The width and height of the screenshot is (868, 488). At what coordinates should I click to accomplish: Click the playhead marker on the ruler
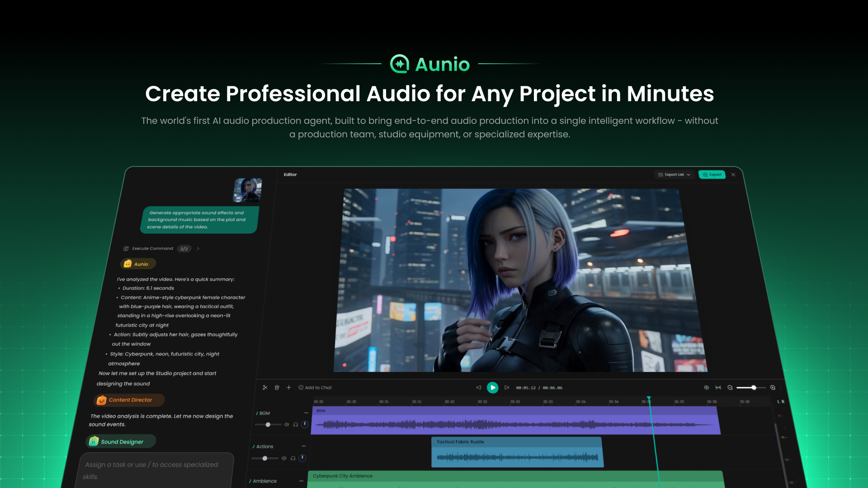point(649,399)
